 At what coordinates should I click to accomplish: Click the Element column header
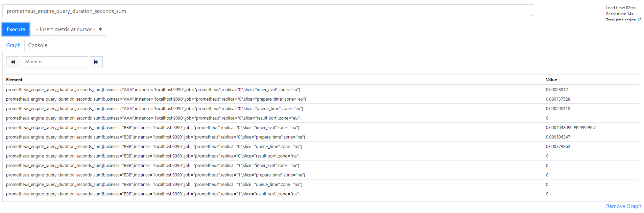point(14,80)
